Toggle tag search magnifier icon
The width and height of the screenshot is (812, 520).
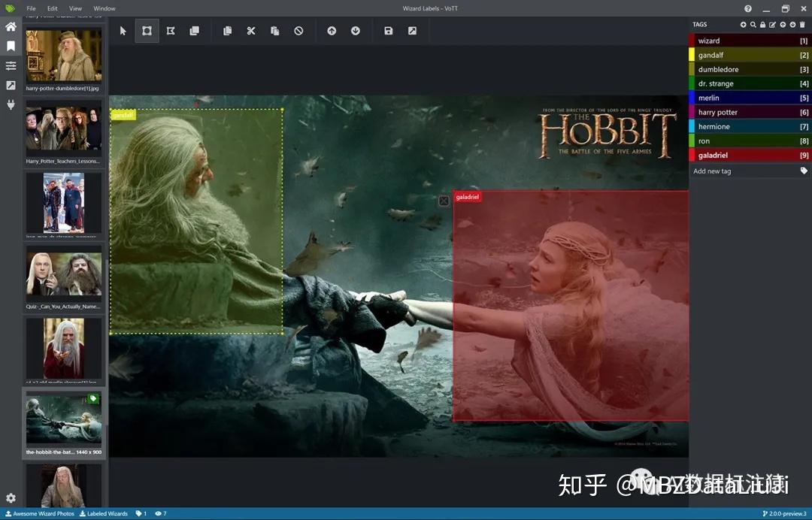(x=753, y=24)
